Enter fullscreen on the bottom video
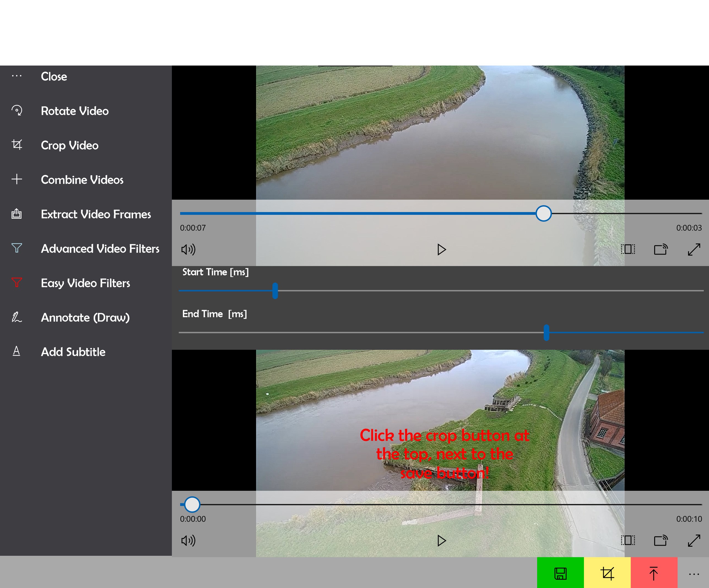709x588 pixels. 694,540
